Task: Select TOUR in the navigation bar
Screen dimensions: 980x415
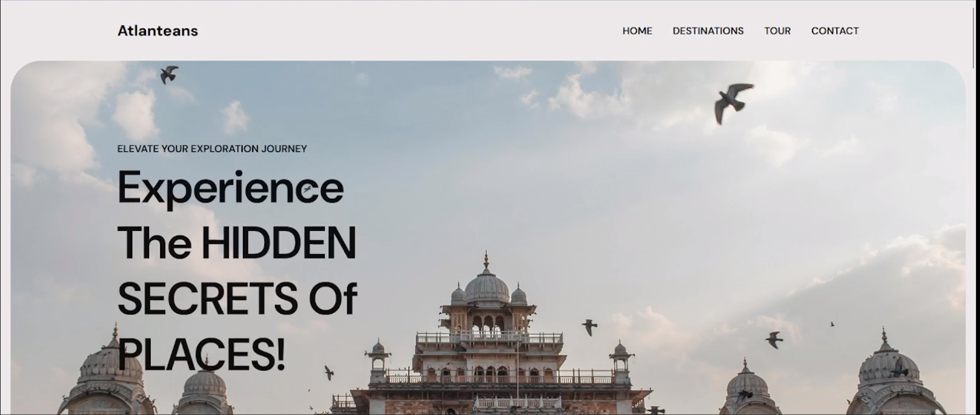Action: [x=778, y=31]
